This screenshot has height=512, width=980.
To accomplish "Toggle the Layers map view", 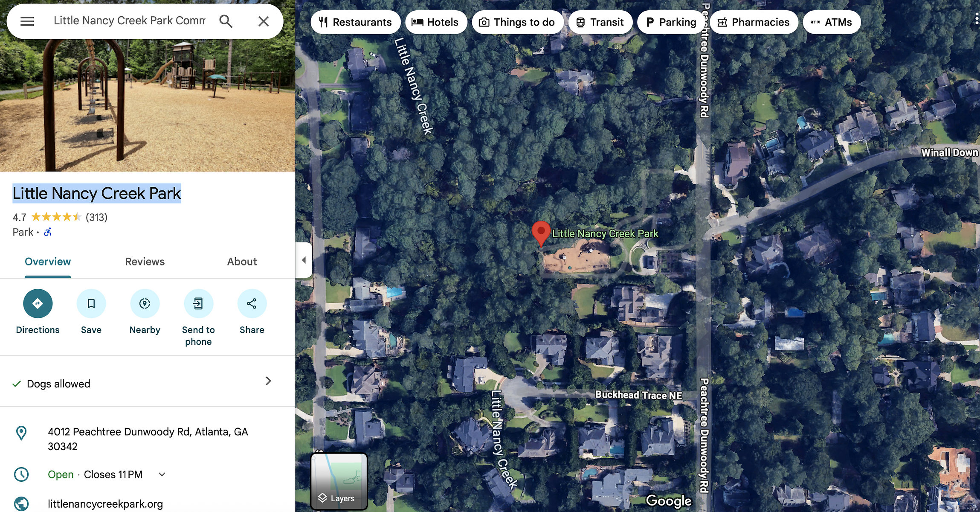I will point(339,481).
